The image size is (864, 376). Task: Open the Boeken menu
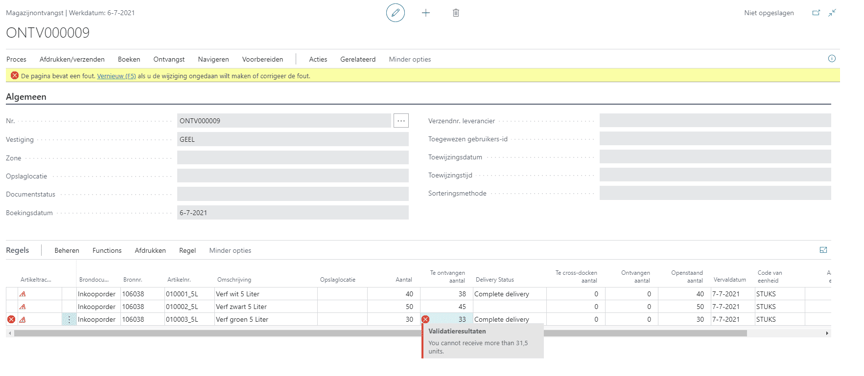click(129, 59)
